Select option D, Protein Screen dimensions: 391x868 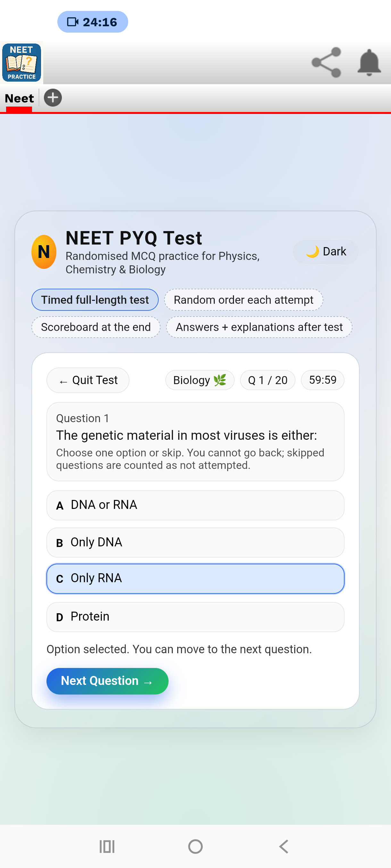(195, 617)
